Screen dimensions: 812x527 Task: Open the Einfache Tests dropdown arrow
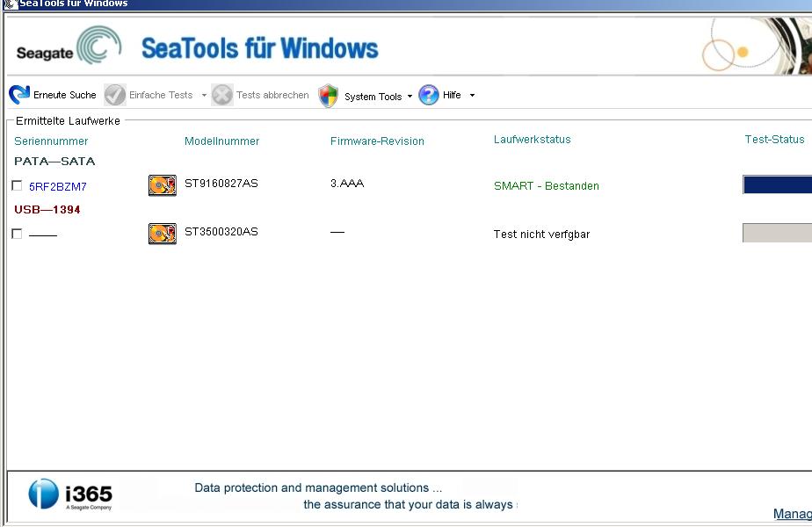(204, 95)
